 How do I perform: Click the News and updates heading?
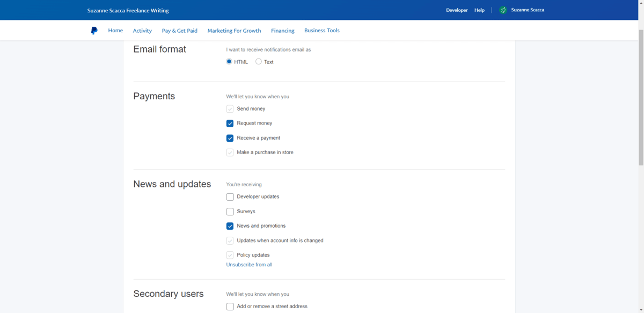pos(172,184)
